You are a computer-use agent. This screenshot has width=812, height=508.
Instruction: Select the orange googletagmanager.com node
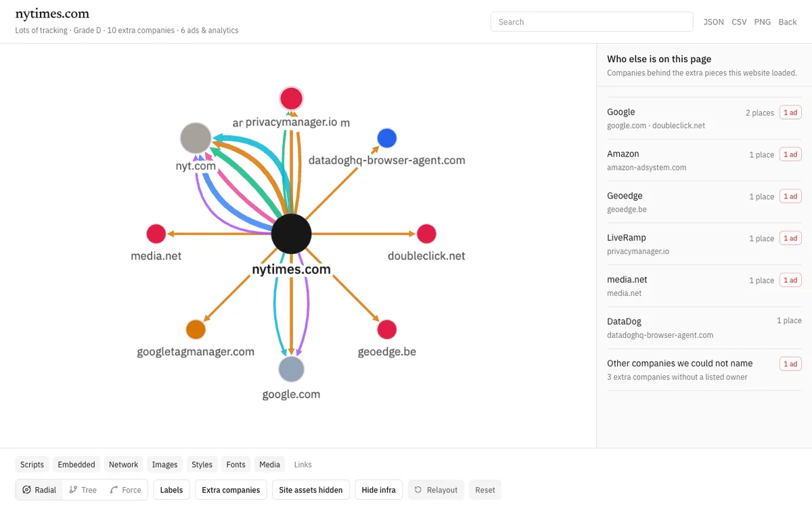point(196,330)
